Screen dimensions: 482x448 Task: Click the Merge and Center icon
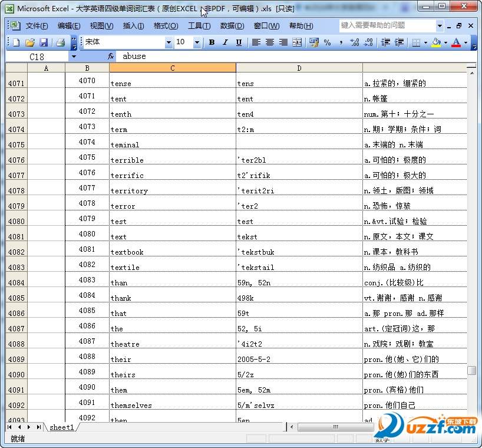[297, 42]
